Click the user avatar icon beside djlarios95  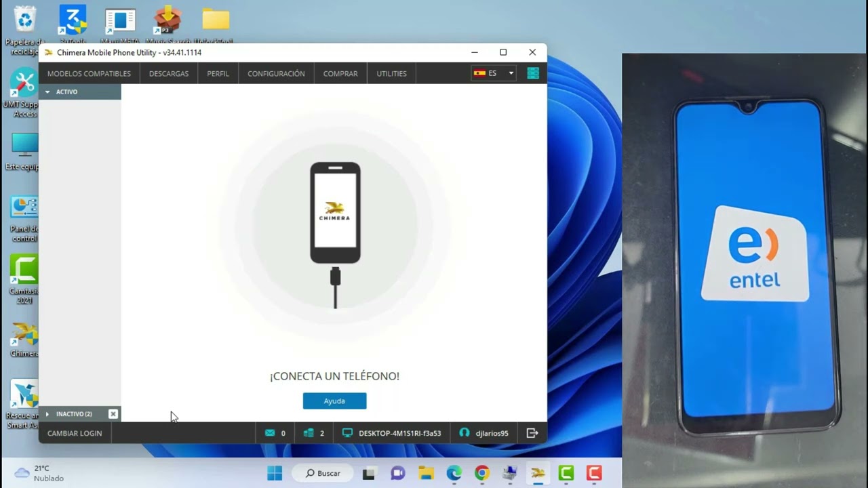coord(465,433)
